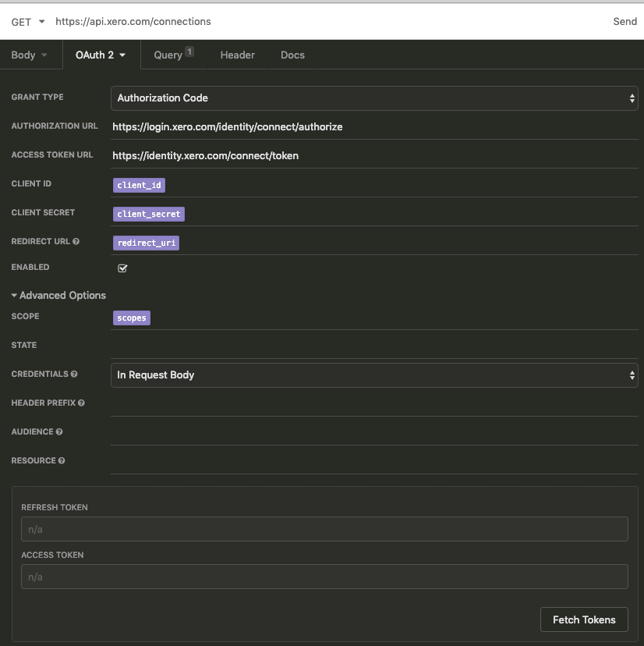Click the Audience input field
Viewport: 644px width, 646px height.
374,432
